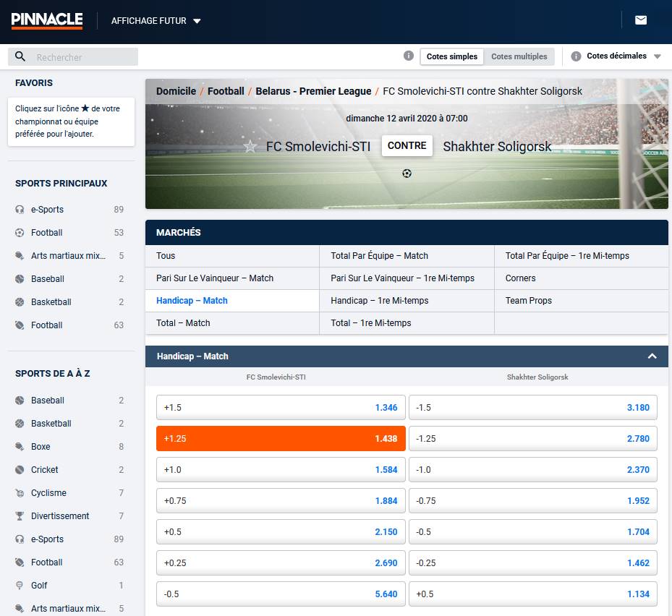This screenshot has width=672, height=616.
Task: Open the Boxe sport icon in sidebar
Action: click(x=20, y=447)
